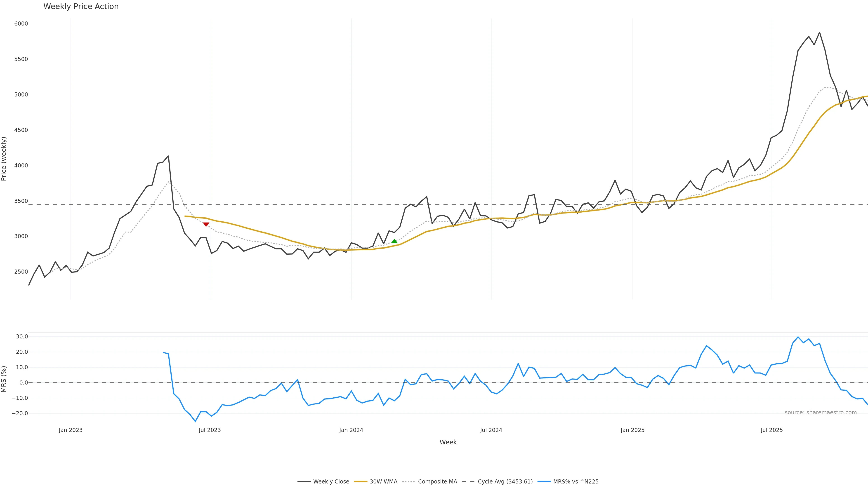Hide the Cycle Avg (3453.61) legend item

(x=497, y=482)
